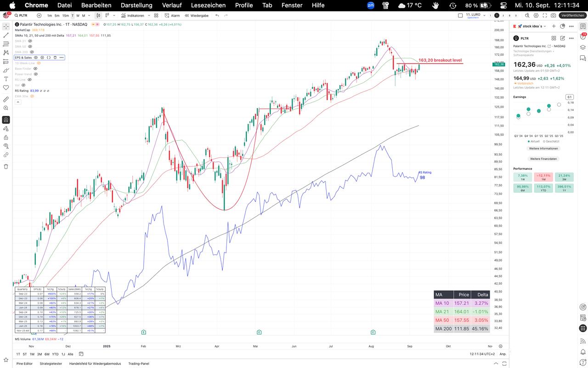Screen dimensions: 588x368
Task: Toggle the magnet snap mode
Action: point(6,120)
